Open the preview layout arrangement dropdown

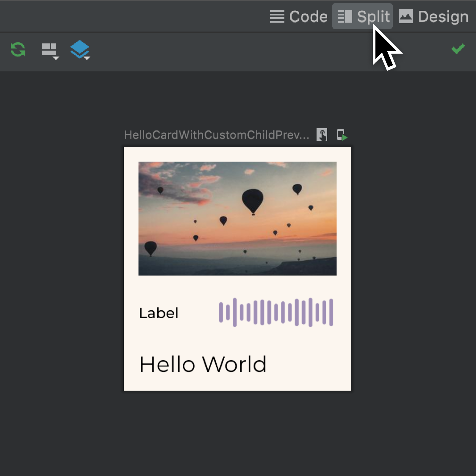(50, 51)
